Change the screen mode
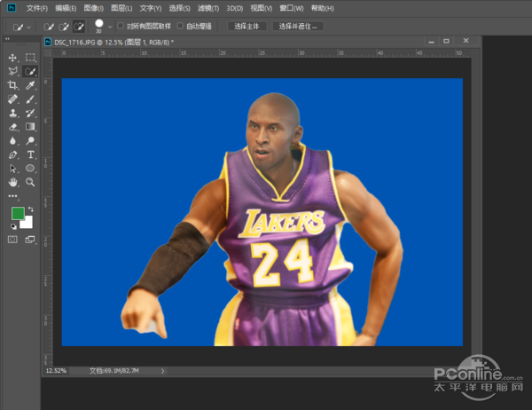Screen dimensions: 532x410 point(30,240)
